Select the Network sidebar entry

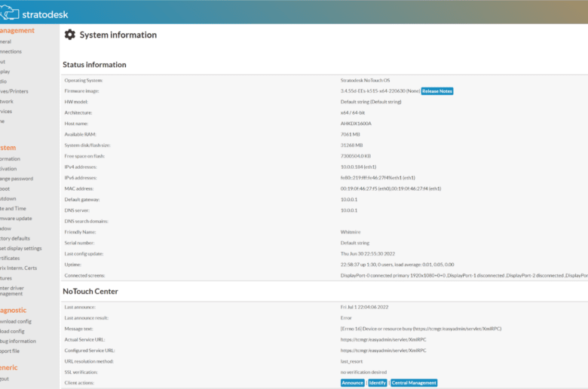point(7,101)
